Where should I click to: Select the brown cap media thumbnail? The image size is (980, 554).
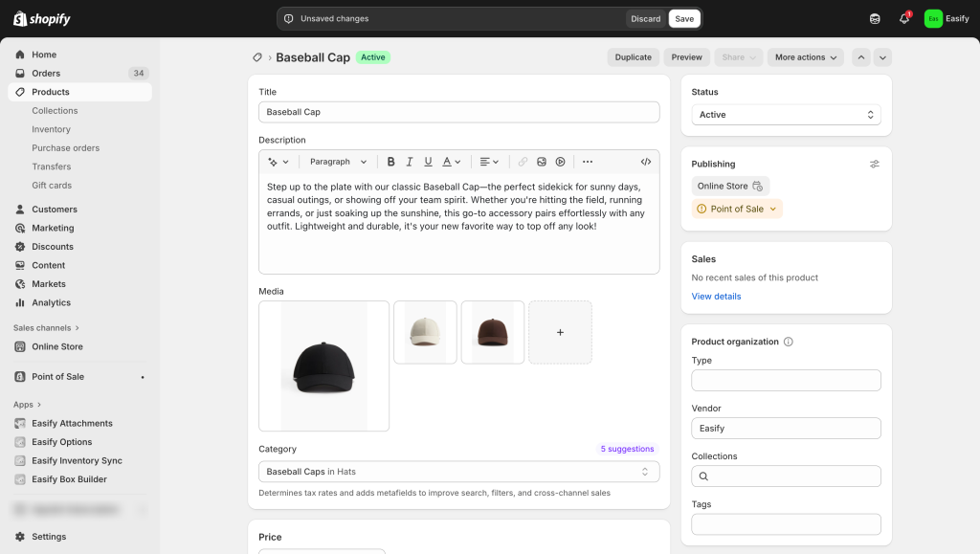point(493,332)
